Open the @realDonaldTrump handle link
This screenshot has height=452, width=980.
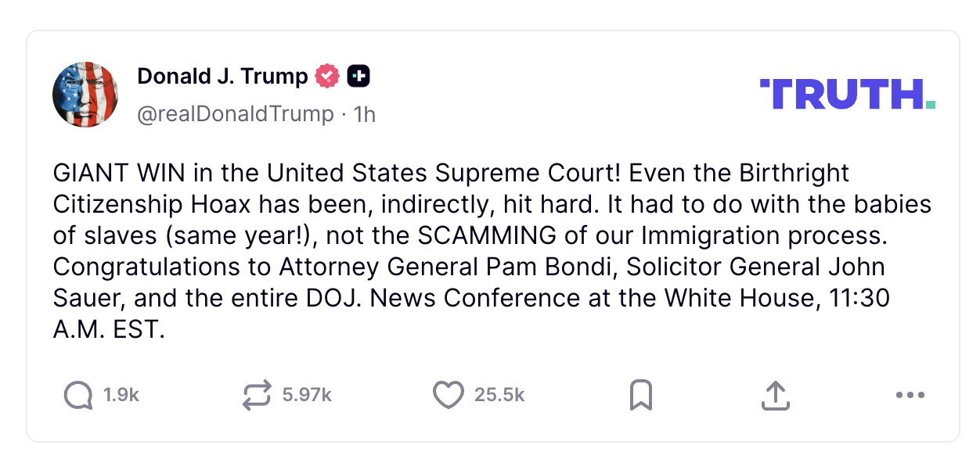click(236, 114)
